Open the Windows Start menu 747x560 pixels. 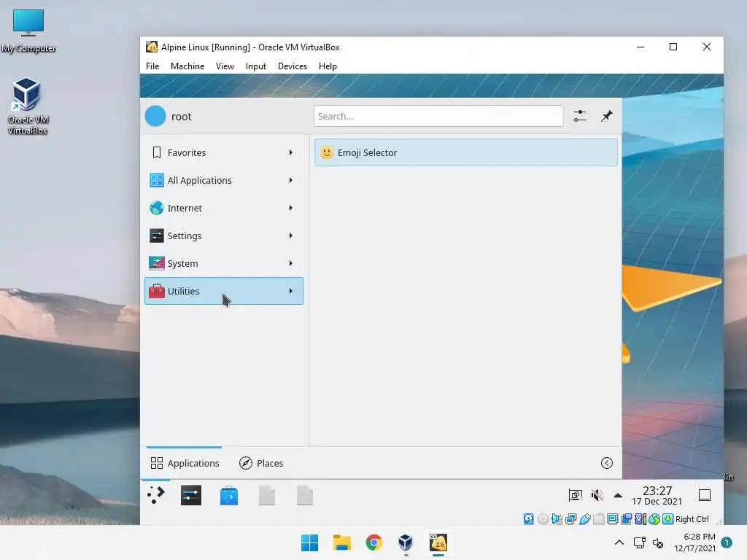pyautogui.click(x=309, y=542)
